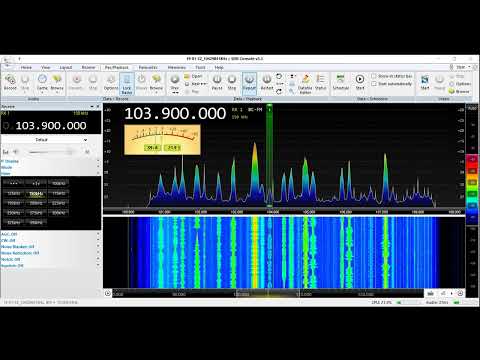Browse audio recordings in the Audio group
480x360 pixels.
point(57,82)
